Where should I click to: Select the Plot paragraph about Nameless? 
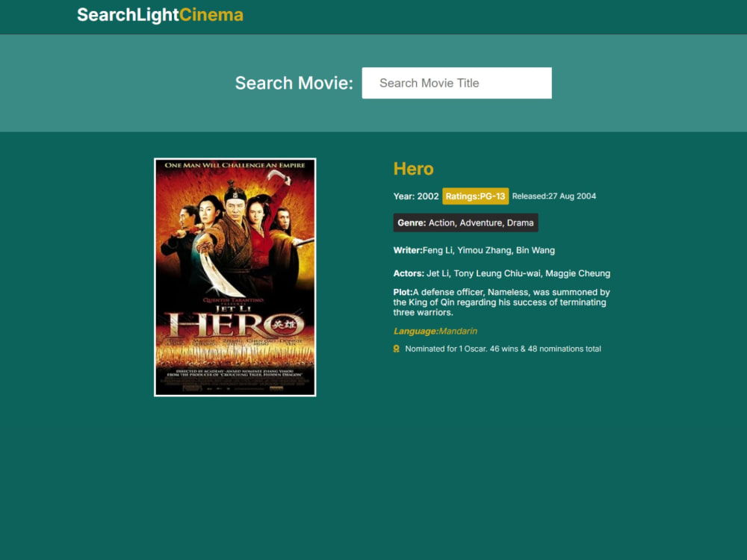pos(502,302)
